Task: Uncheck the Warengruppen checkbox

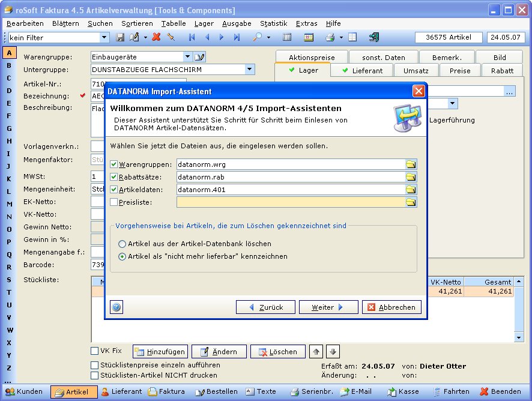Action: point(114,164)
